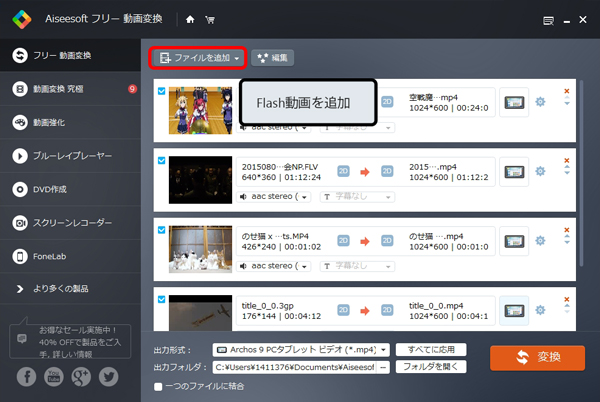
Task: Expand より多くの製品
Action: click(x=70, y=288)
